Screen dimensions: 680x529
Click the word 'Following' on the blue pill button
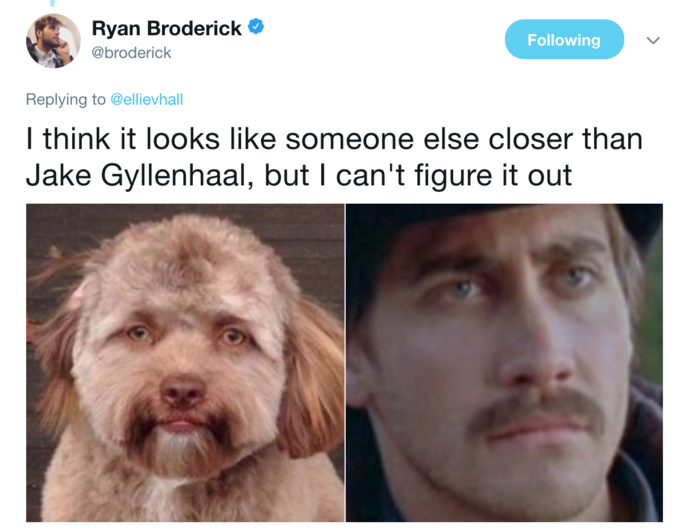(x=564, y=40)
